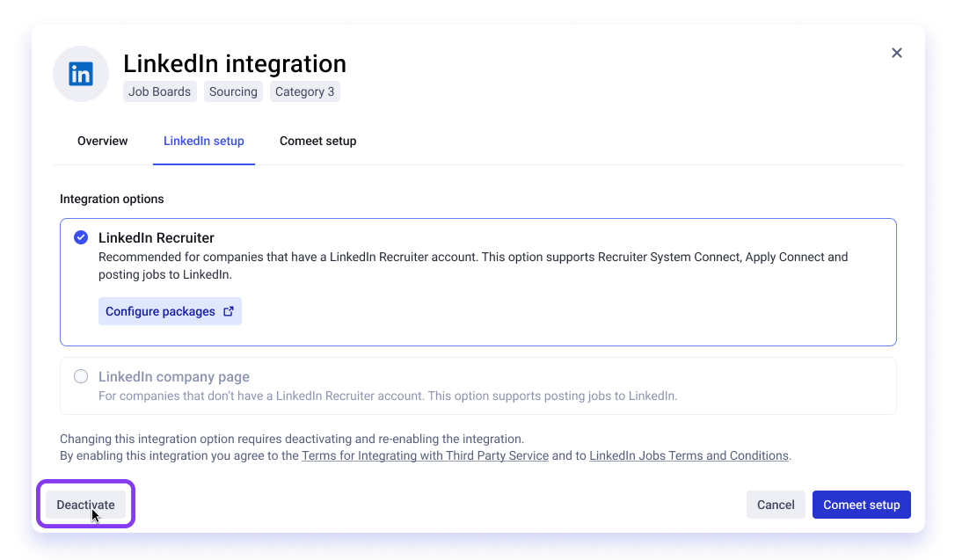Open Terms for Integrating with Third Party Service
Viewport: 955px width, 560px height.
425,455
